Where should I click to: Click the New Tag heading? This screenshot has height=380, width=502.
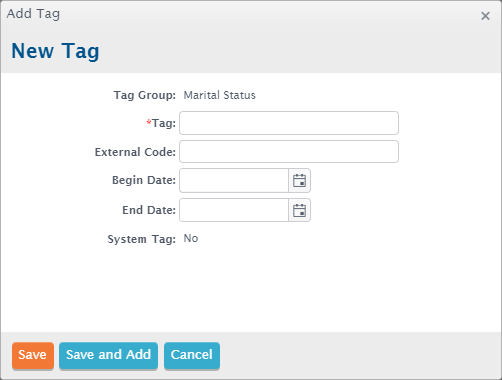point(55,51)
